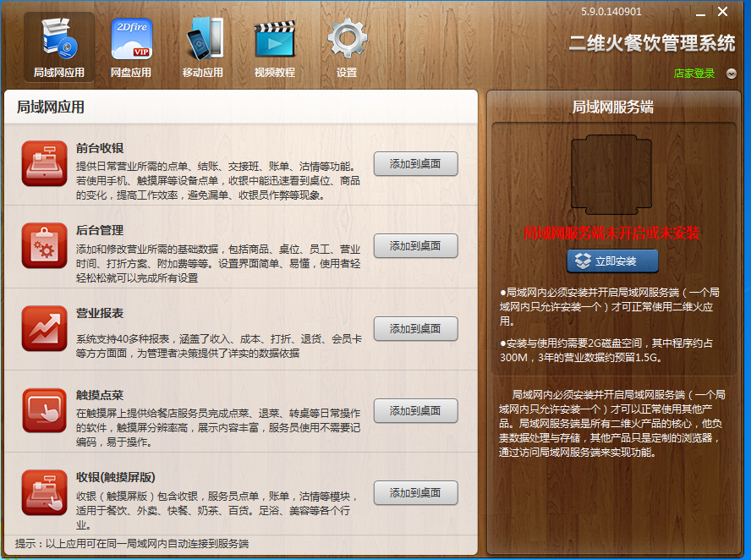This screenshot has width=751, height=560.
Task: Click the 营业报表 title text
Action: coord(100,313)
